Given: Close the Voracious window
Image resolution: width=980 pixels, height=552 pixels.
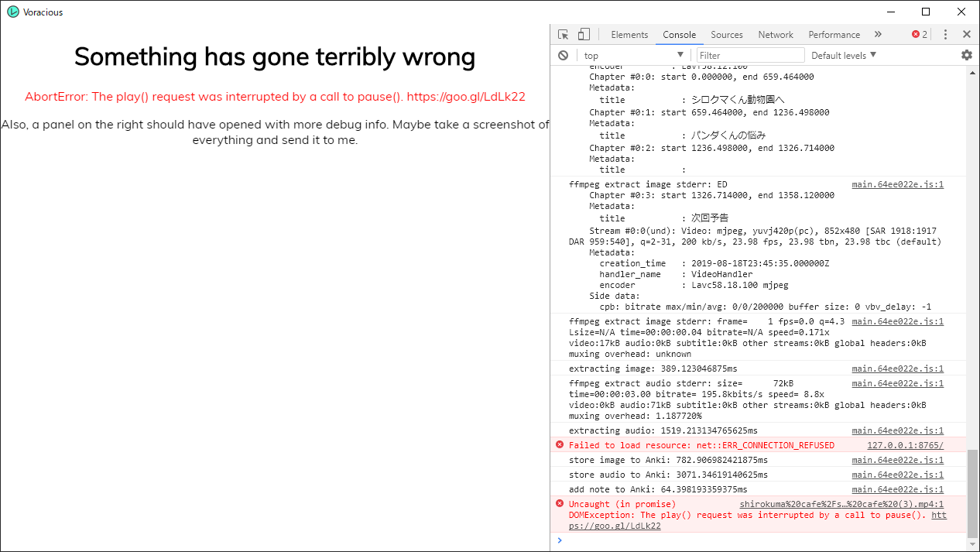Looking at the screenshot, I should (961, 12).
